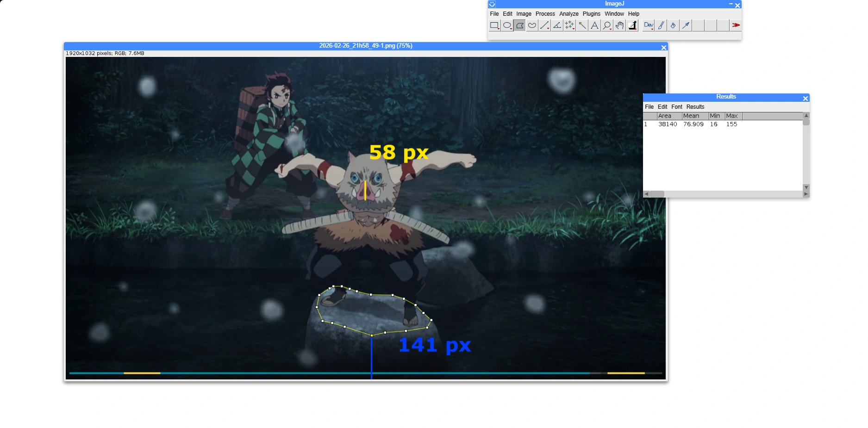Screen dimensions: 868x428
Task: Open the Window menu
Action: pyautogui.click(x=614, y=14)
